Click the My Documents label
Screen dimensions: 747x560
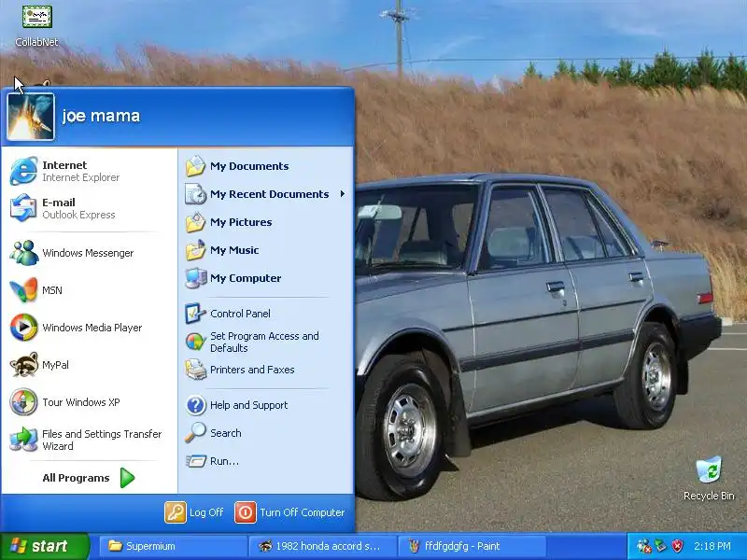[249, 166]
